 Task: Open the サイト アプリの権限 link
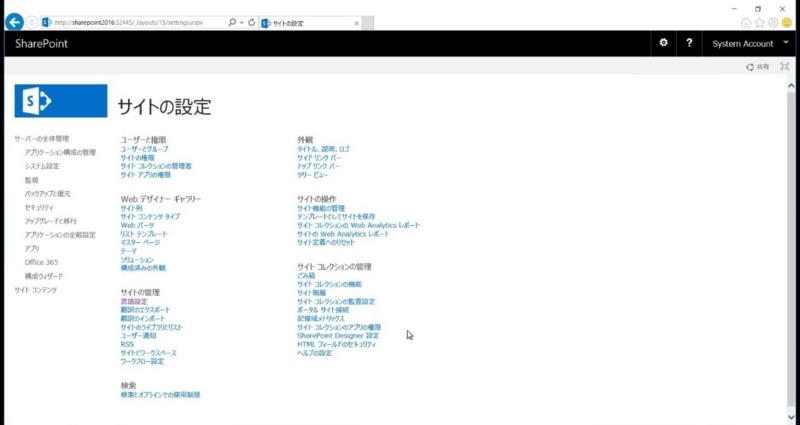(145, 175)
